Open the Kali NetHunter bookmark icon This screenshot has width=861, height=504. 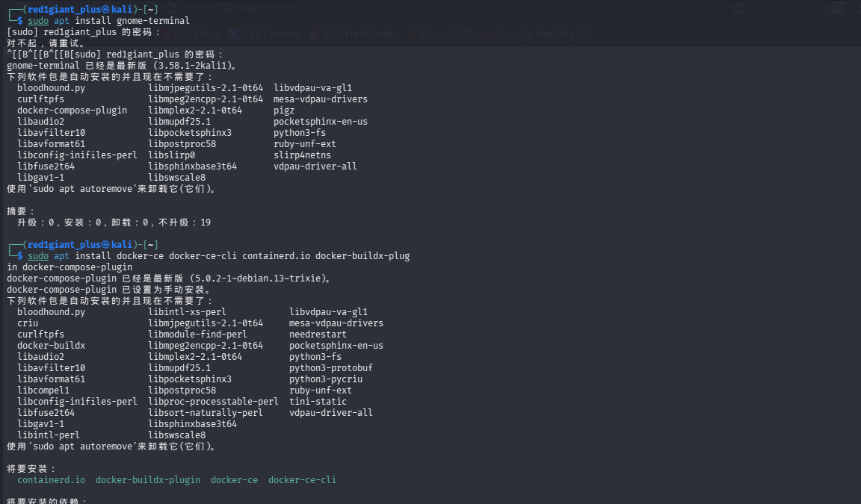[x=314, y=34]
